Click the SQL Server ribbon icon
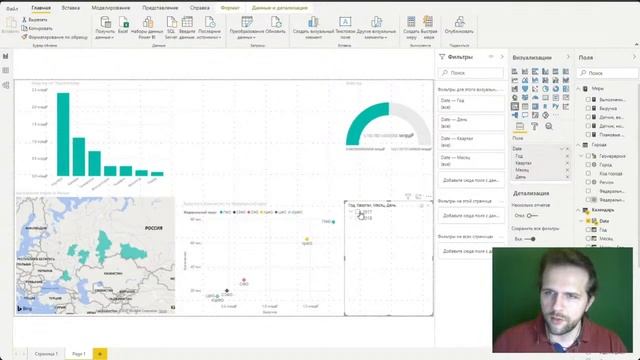The width and height of the screenshot is (640, 360). [171, 28]
